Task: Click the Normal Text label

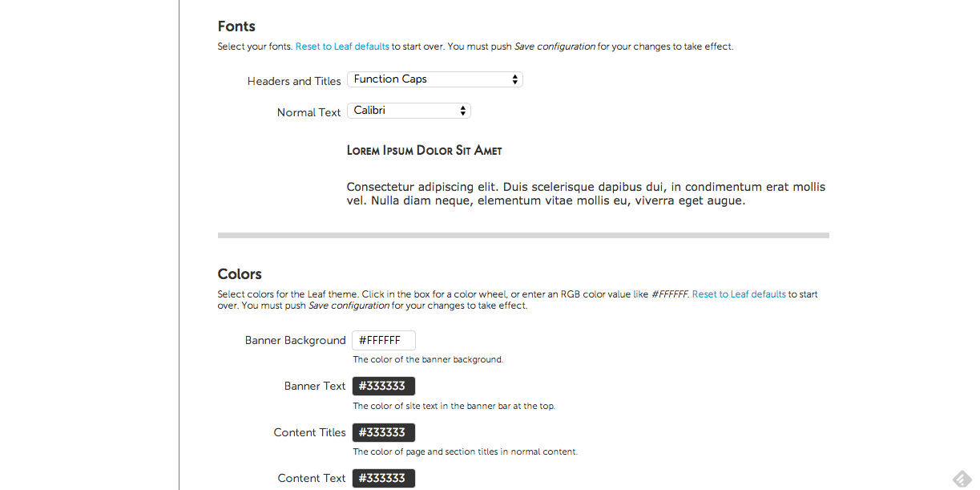Action: tap(309, 112)
